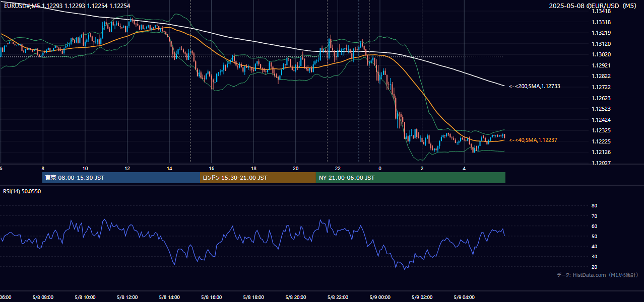Click price axis value 1.13120
This screenshot has height=302, width=644.
[602, 44]
